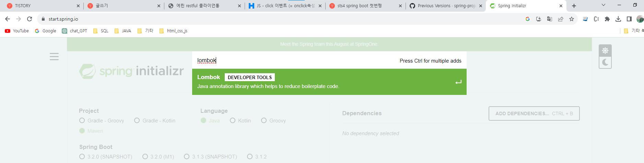Select Spring Boot 3.2.0 (M1)
The image size is (644, 163).
tap(158, 157)
